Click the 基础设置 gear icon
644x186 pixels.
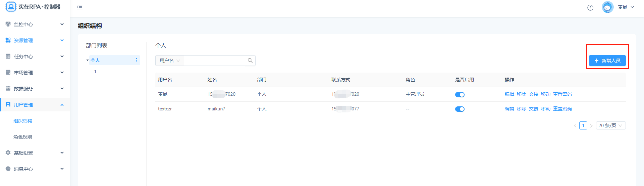[x=8, y=153]
